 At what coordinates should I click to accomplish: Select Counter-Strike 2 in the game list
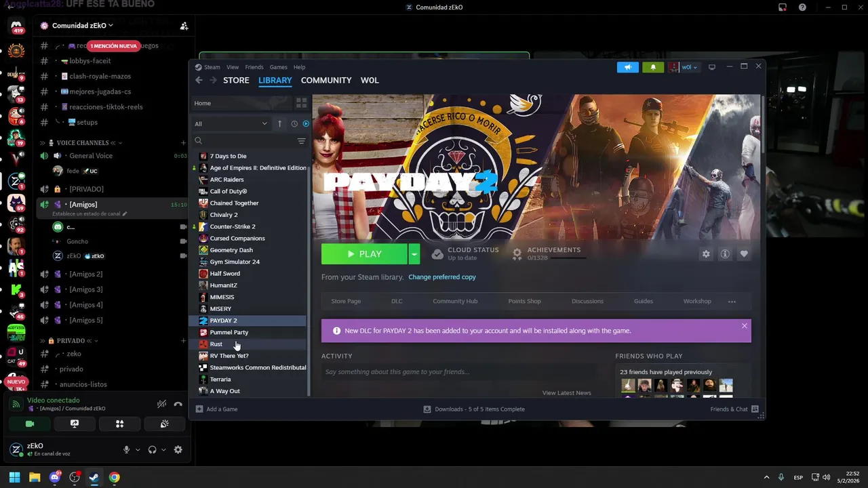point(249,226)
